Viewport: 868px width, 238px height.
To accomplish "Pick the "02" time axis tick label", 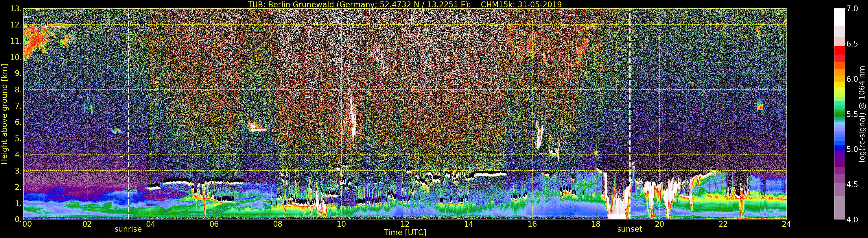I will [87, 224].
